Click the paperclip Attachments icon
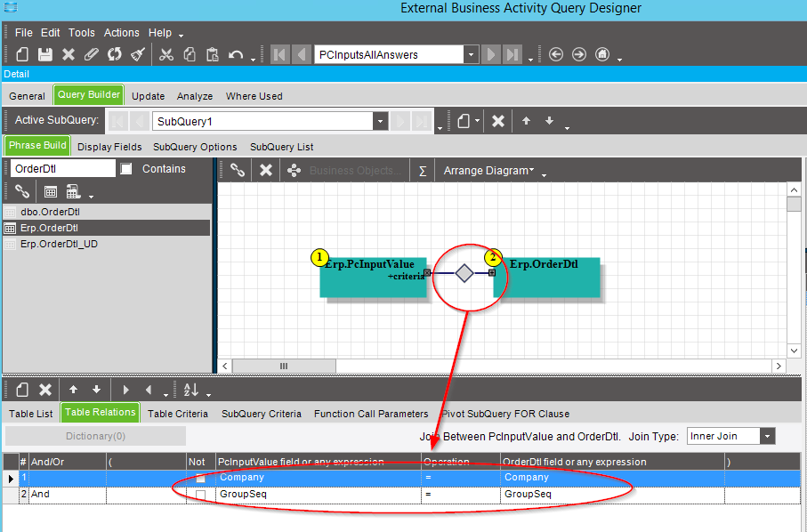Viewport: 807px width, 532px height. [x=92, y=54]
